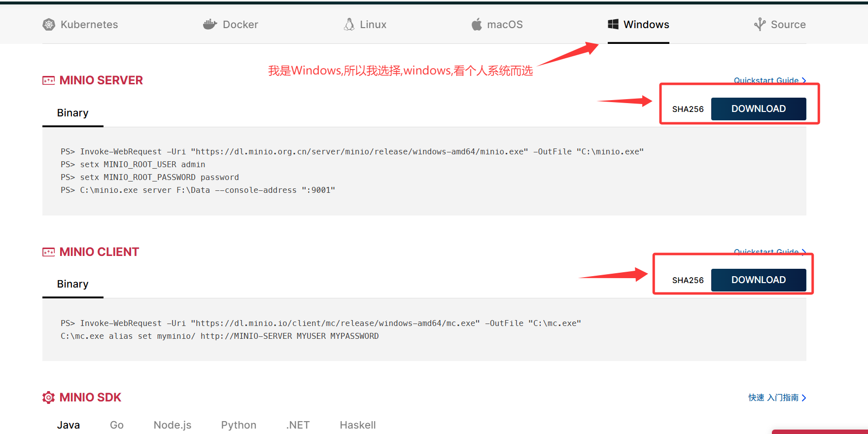This screenshot has height=434, width=868.
Task: Click the MINIO CLIENT heading
Action: 99,252
